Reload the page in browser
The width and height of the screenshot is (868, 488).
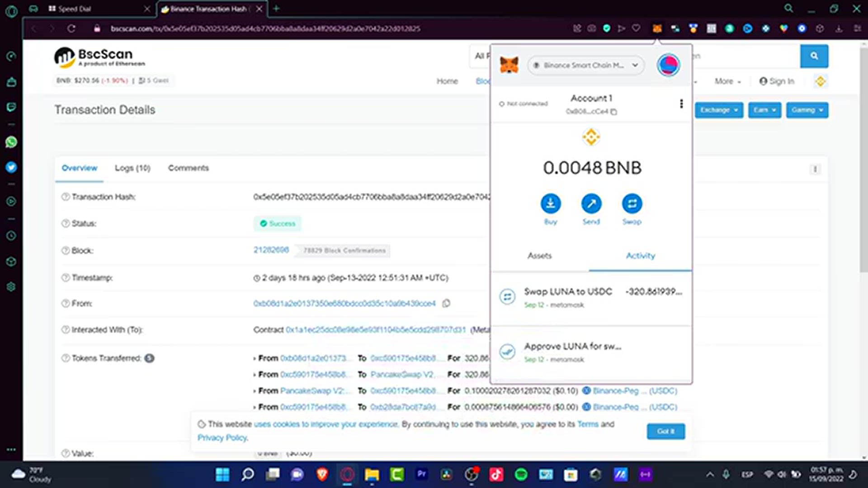point(71,28)
